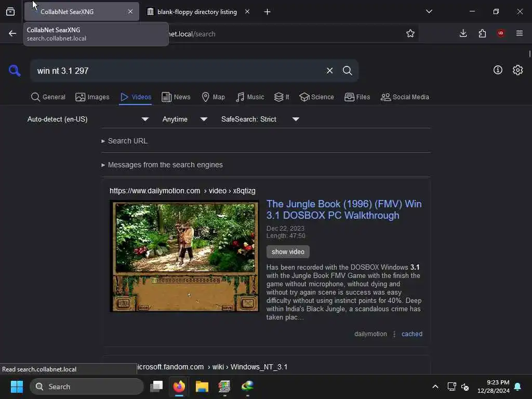Viewport: 532px width, 399px height.
Task: Open the uBlock Origin extension icon
Action: pos(501,33)
